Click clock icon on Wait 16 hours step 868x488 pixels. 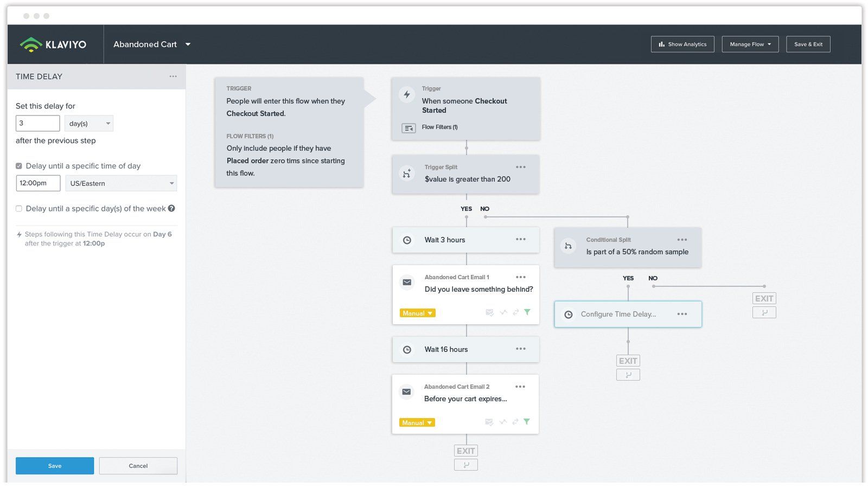(x=407, y=350)
